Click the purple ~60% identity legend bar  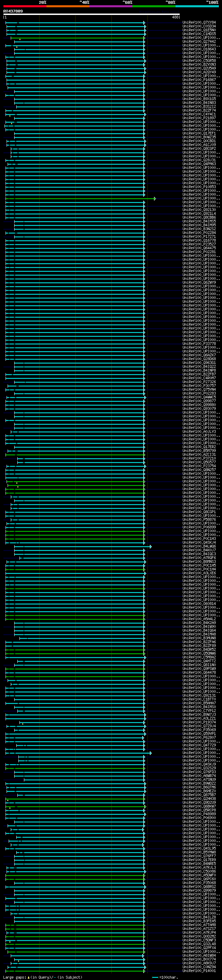pos(111,6)
